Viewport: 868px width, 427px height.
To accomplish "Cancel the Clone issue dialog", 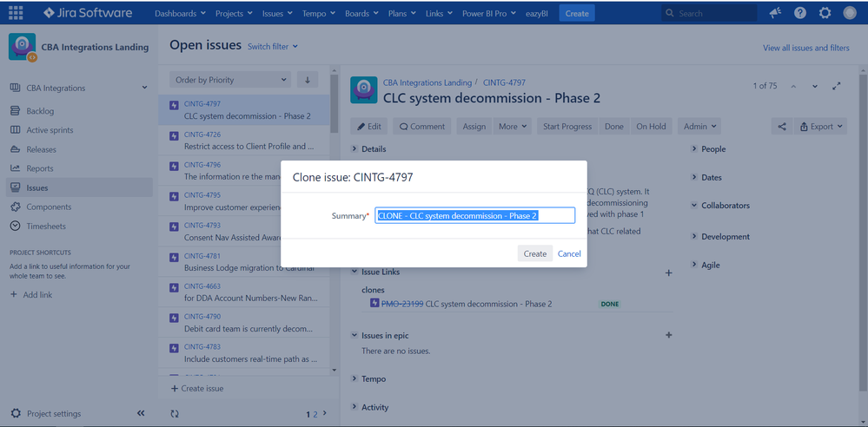I will [x=569, y=254].
